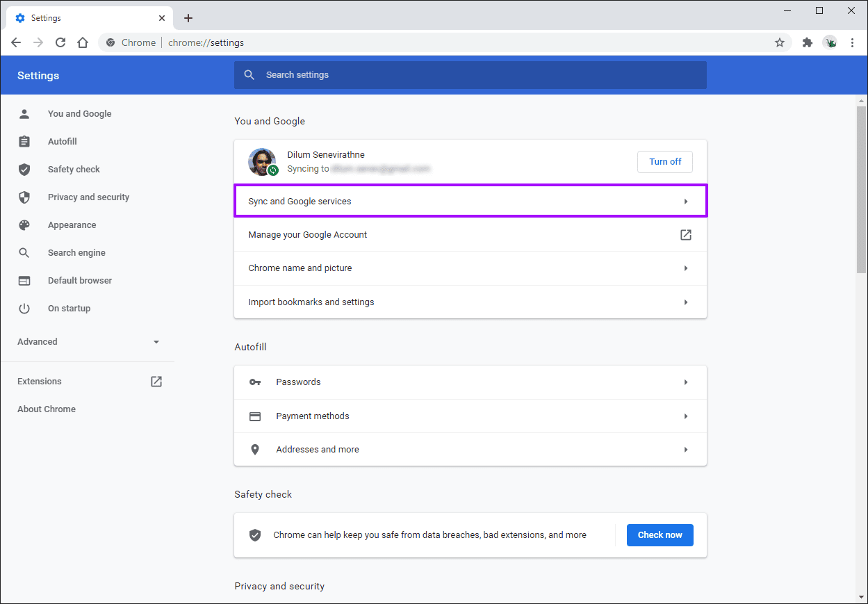The height and width of the screenshot is (604, 868).
Task: Open a new tab with plus button
Action: click(x=188, y=18)
